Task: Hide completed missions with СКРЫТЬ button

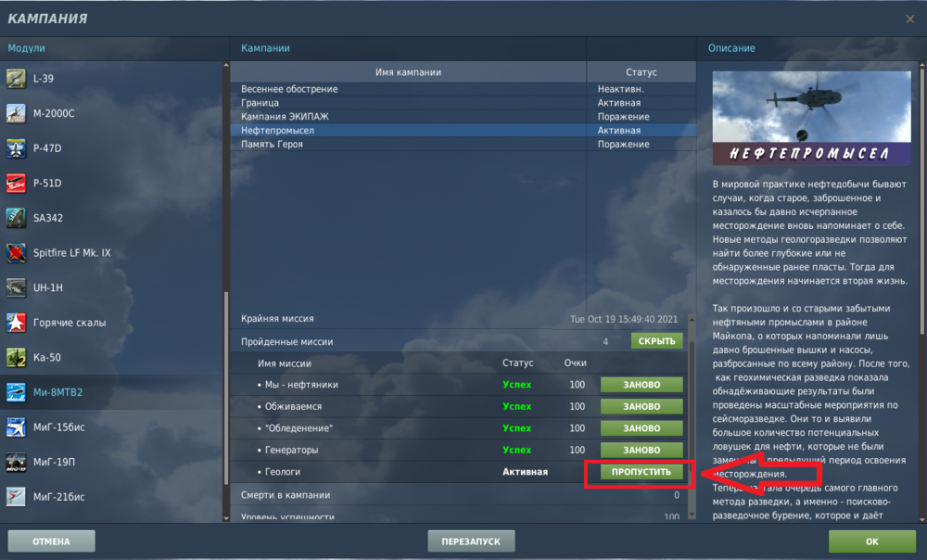Action: [657, 341]
